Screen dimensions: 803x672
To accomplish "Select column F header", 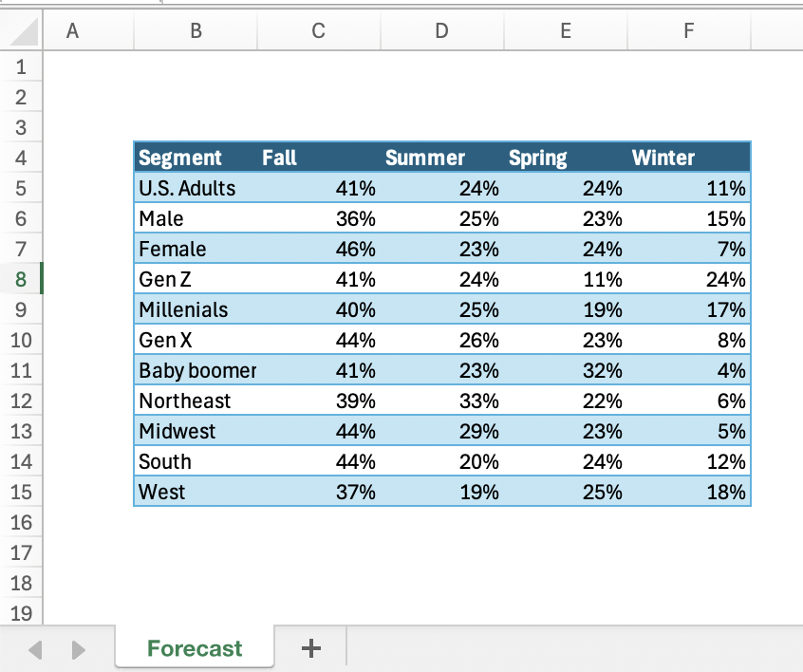I will (x=688, y=30).
